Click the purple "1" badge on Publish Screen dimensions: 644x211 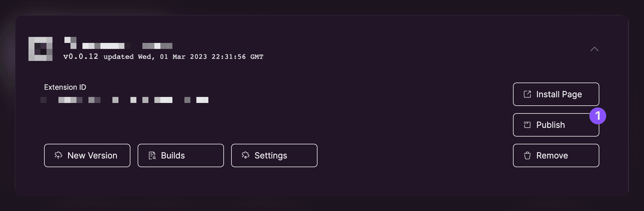[598, 116]
